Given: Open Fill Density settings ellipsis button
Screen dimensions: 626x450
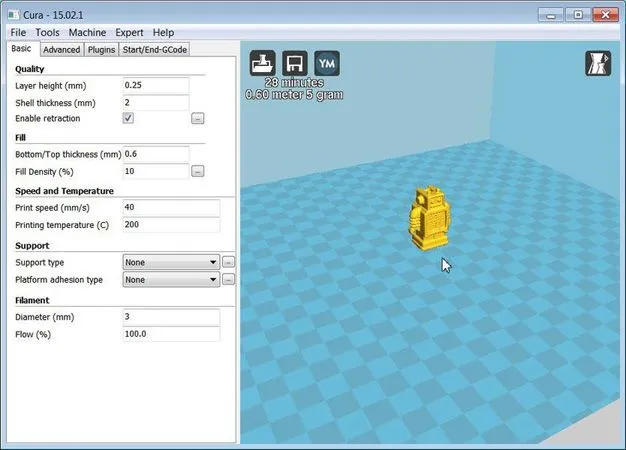Looking at the screenshot, I should (x=198, y=171).
